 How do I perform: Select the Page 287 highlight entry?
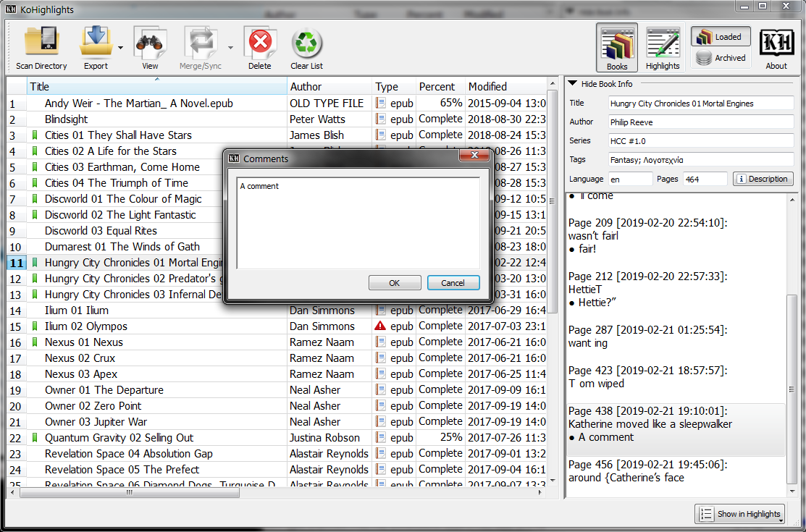676,337
